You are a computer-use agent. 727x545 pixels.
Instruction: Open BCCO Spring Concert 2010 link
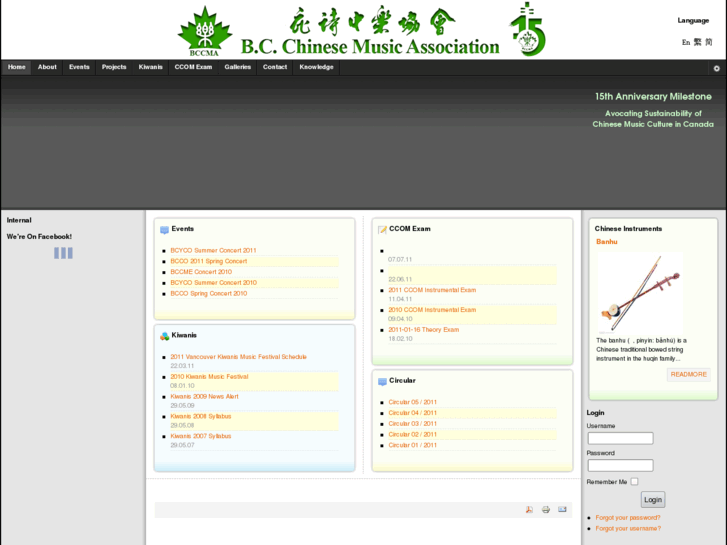pyautogui.click(x=209, y=294)
